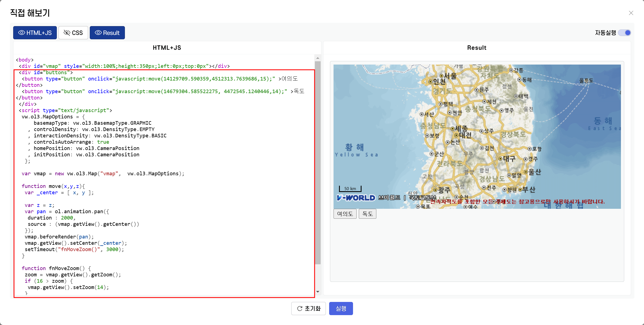Click the 대구 city marker on map

[x=500, y=159]
